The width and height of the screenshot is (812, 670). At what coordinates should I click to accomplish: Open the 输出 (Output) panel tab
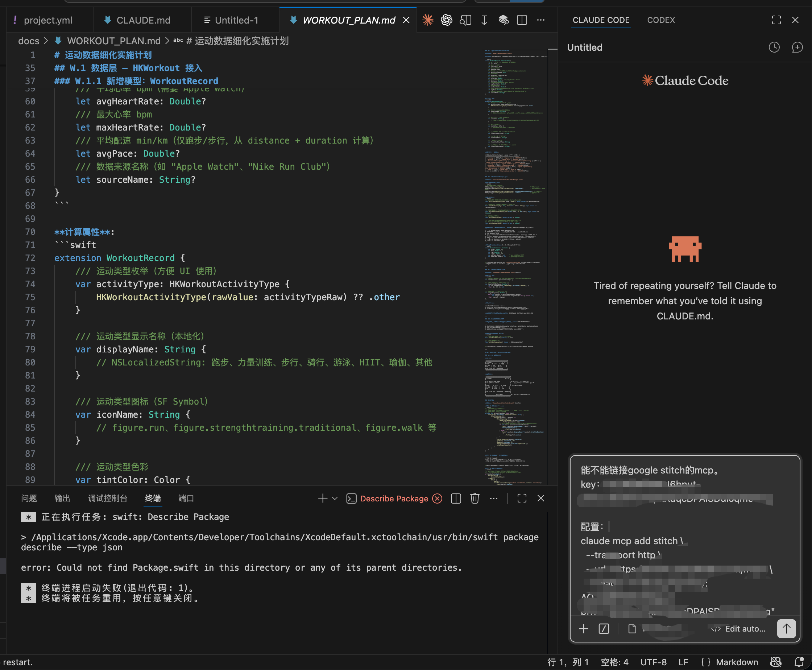(x=62, y=498)
